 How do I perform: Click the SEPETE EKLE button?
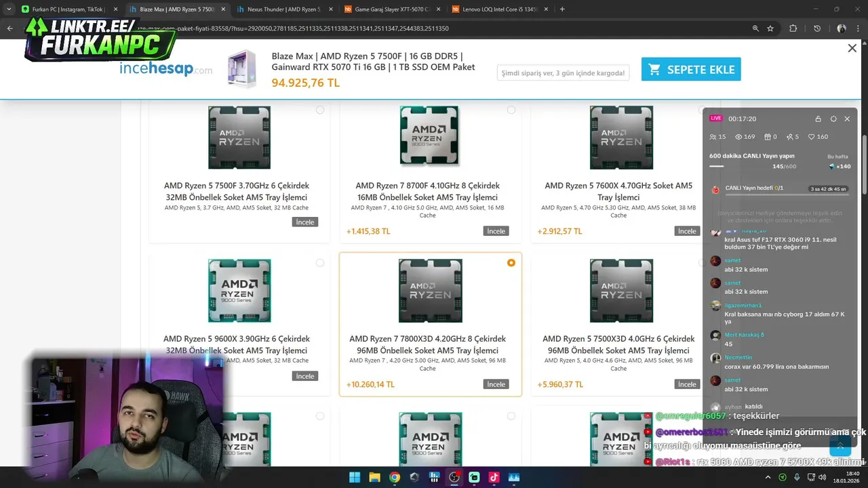[691, 69]
